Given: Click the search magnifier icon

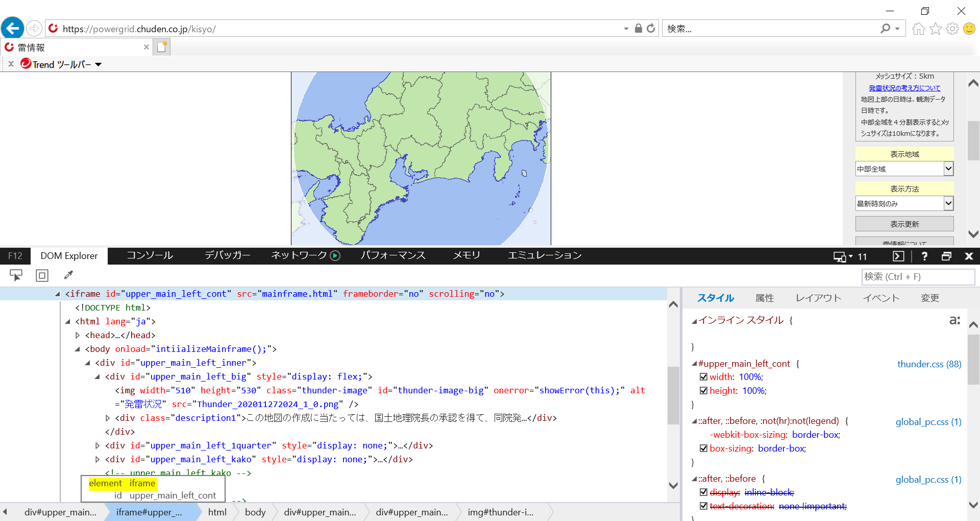Looking at the screenshot, I should (x=886, y=29).
